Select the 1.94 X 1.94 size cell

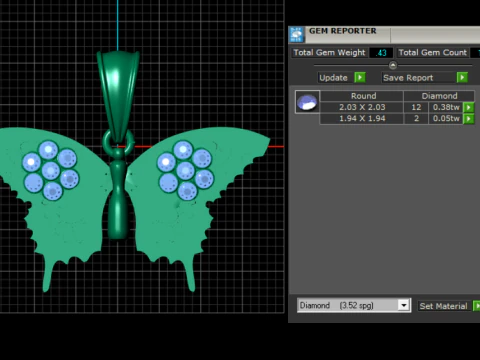click(x=362, y=119)
